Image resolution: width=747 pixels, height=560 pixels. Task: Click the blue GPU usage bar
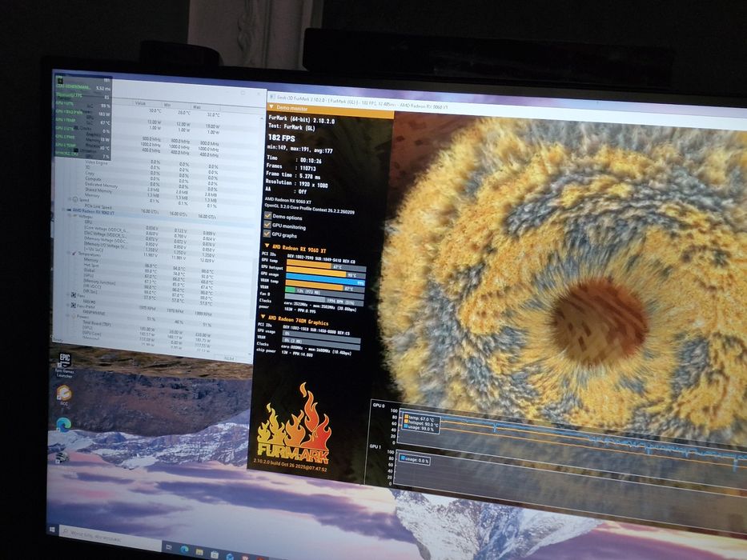[x=325, y=281]
